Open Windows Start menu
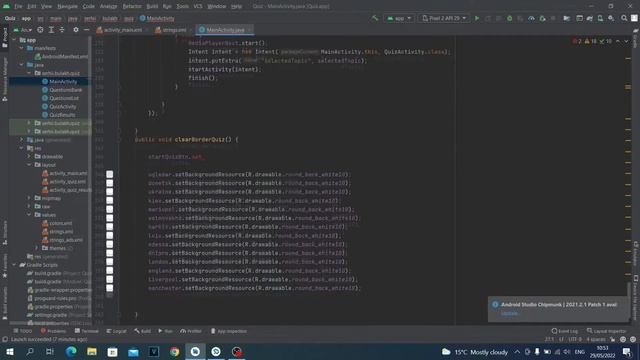 point(9,352)
